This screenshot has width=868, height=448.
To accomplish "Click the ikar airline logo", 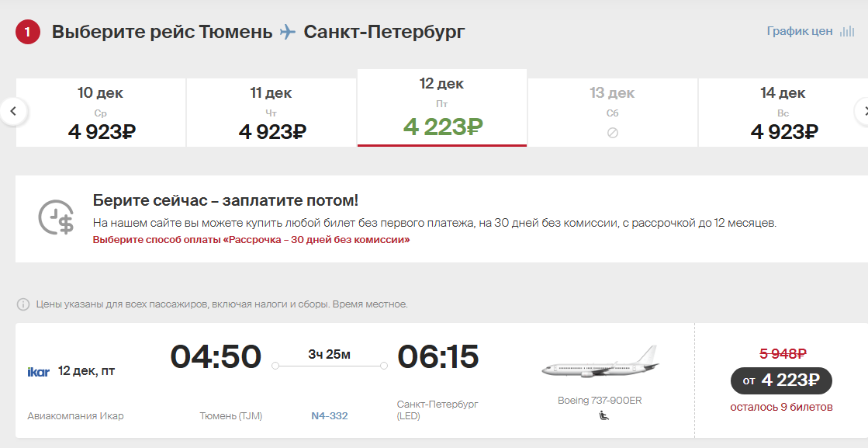I will pyautogui.click(x=38, y=372).
